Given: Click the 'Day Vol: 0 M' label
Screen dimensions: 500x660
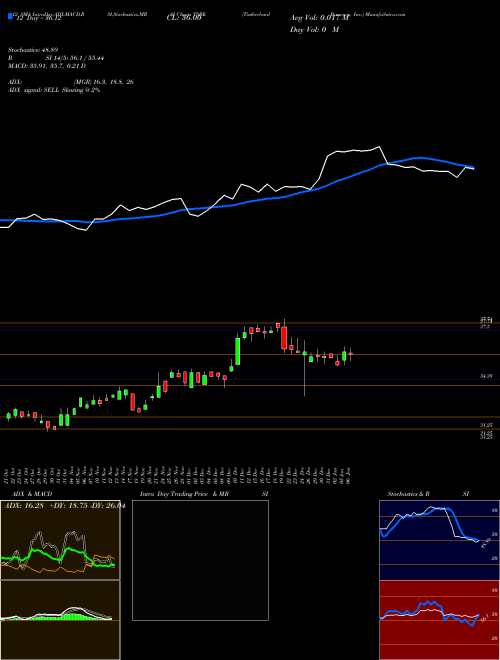Looking at the screenshot, I should point(314,29).
